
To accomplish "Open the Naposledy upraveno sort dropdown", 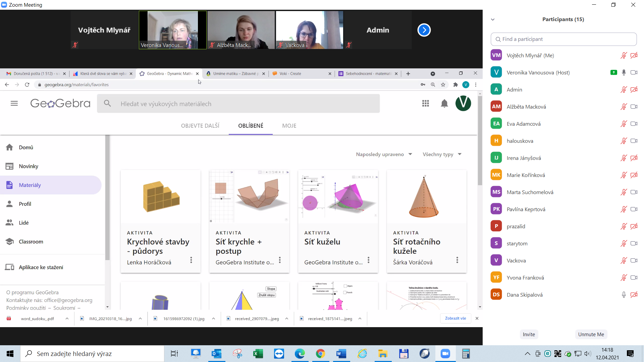I will coord(384,154).
